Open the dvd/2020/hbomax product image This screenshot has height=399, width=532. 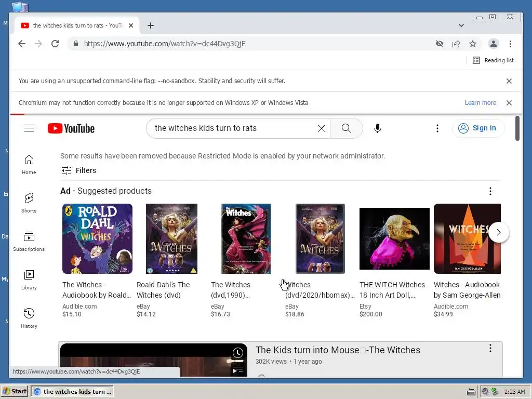pyautogui.click(x=320, y=238)
